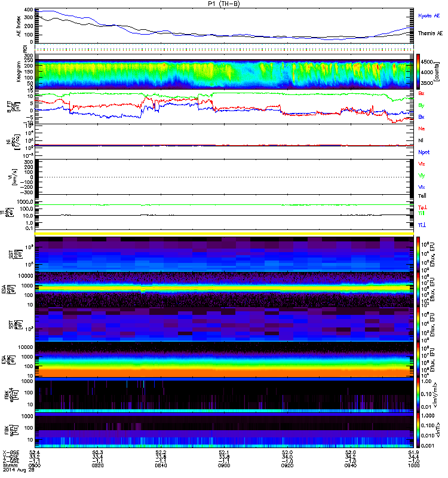Click the 2014 Aug 28 date label
Screen dimensions: 448x478
point(17,474)
